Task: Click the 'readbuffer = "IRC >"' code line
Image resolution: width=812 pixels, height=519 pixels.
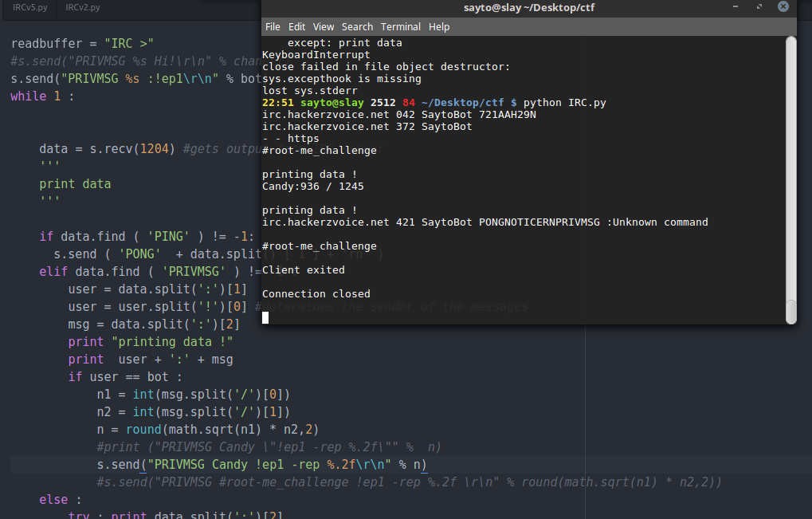Action: pyautogui.click(x=82, y=44)
